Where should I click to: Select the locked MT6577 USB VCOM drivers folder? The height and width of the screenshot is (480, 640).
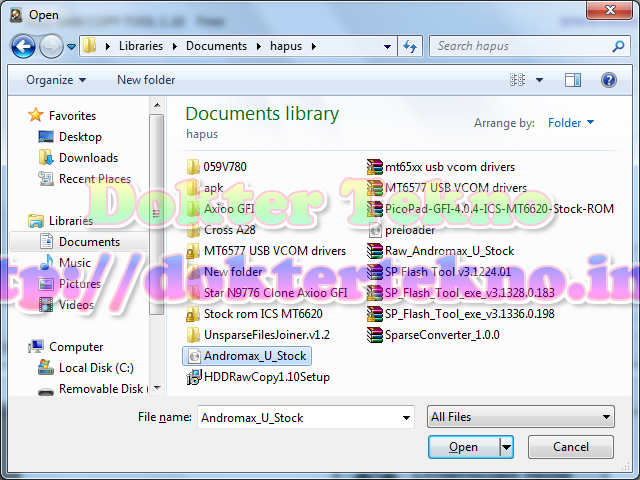(266, 251)
